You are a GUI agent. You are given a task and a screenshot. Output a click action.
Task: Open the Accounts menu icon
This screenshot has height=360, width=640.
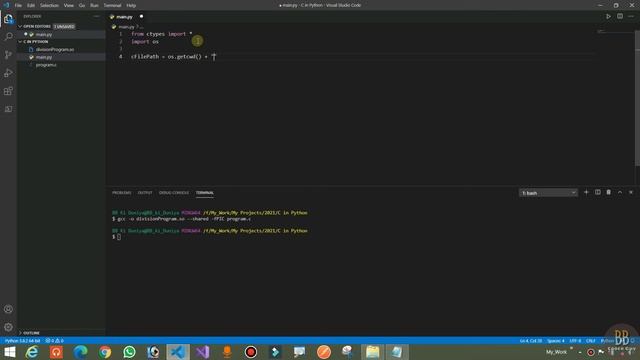click(x=8, y=309)
